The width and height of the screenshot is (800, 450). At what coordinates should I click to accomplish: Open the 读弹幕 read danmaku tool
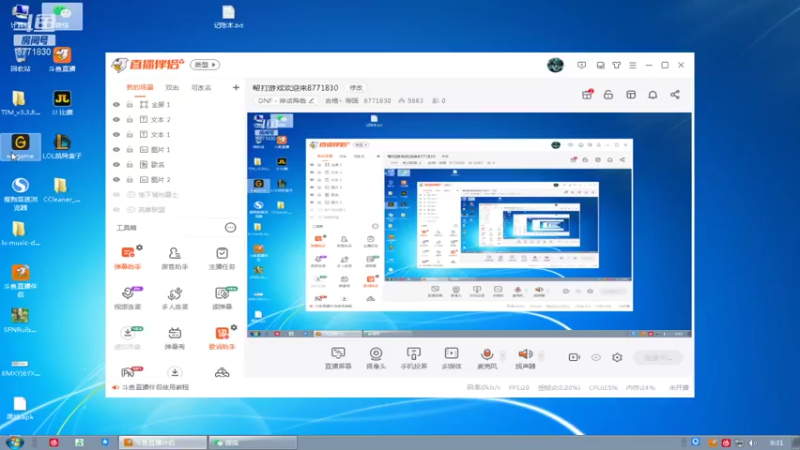pos(222,298)
